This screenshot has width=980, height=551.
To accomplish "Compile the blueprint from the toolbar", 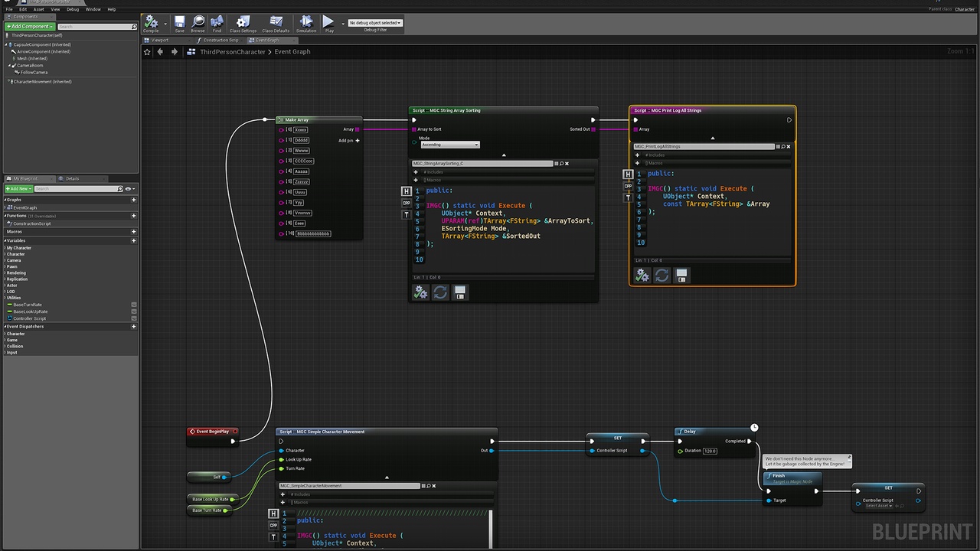I will coord(152,23).
